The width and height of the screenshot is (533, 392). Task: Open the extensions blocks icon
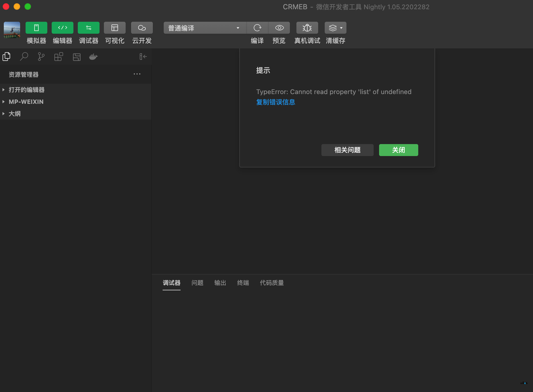pos(58,57)
